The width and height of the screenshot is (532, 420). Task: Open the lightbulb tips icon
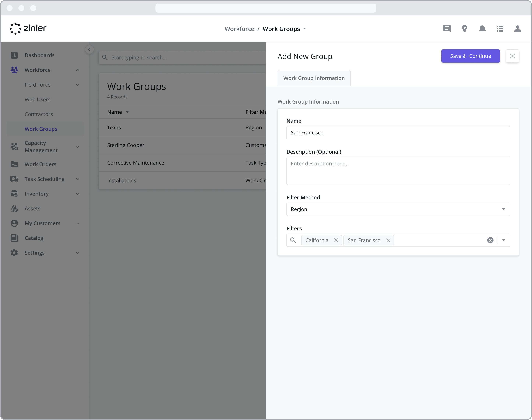[x=464, y=29]
